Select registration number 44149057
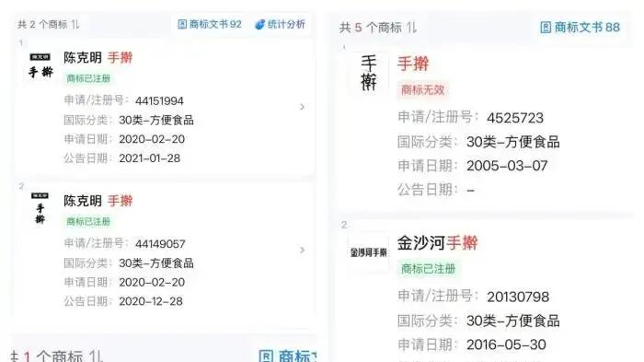644x362 pixels. pos(160,244)
